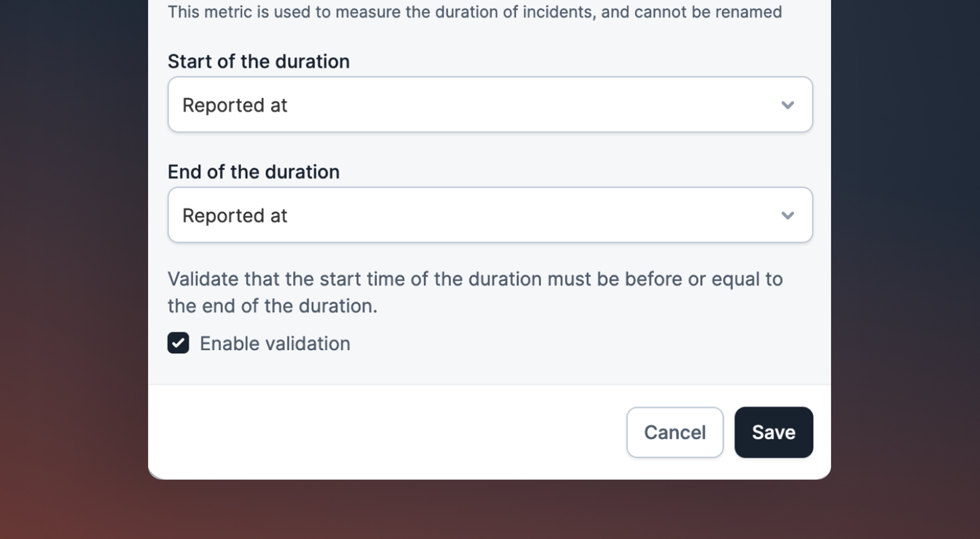The width and height of the screenshot is (980, 539).
Task: Open the Start of the duration dropdown
Action: 490,104
